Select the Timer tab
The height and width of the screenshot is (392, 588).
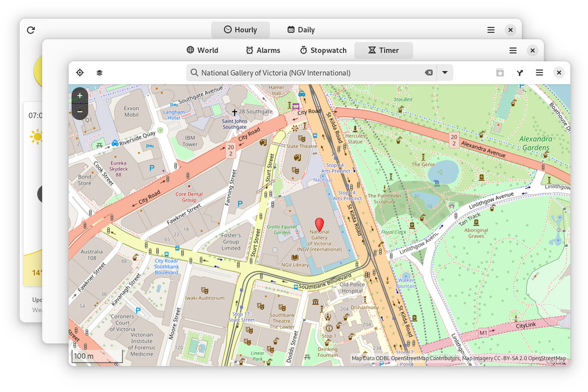[x=383, y=51]
